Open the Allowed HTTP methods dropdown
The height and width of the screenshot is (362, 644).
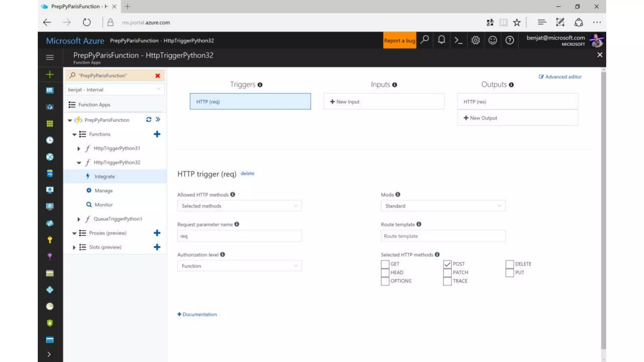click(239, 206)
